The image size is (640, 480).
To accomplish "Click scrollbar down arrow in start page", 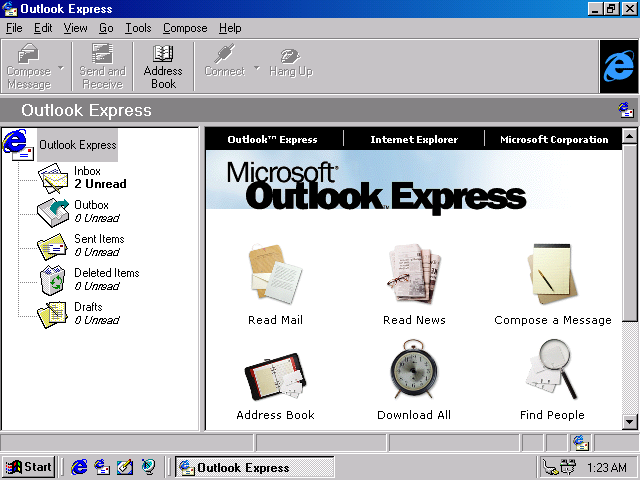I will (x=630, y=422).
